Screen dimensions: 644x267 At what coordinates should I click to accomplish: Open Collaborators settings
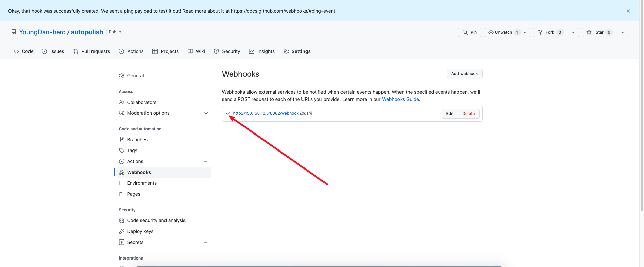[164, 102]
